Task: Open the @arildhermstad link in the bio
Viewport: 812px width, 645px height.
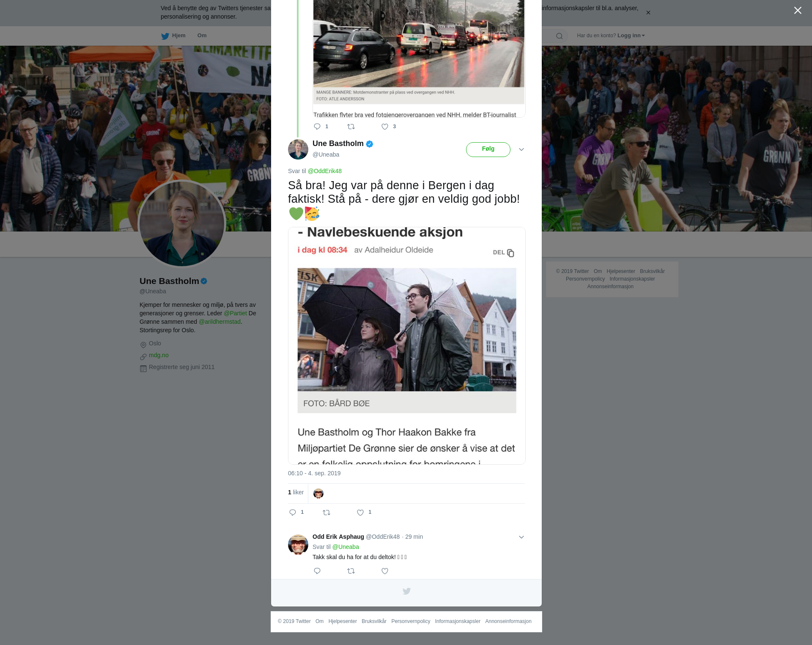Action: pyautogui.click(x=219, y=322)
